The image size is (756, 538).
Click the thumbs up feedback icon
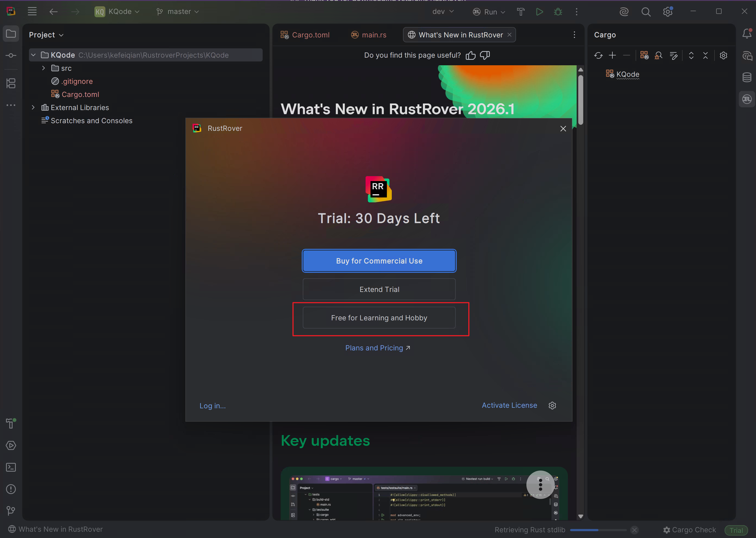tap(470, 55)
